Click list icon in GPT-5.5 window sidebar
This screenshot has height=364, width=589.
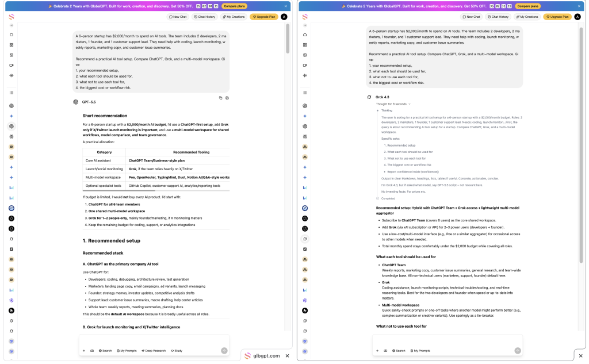(12, 93)
